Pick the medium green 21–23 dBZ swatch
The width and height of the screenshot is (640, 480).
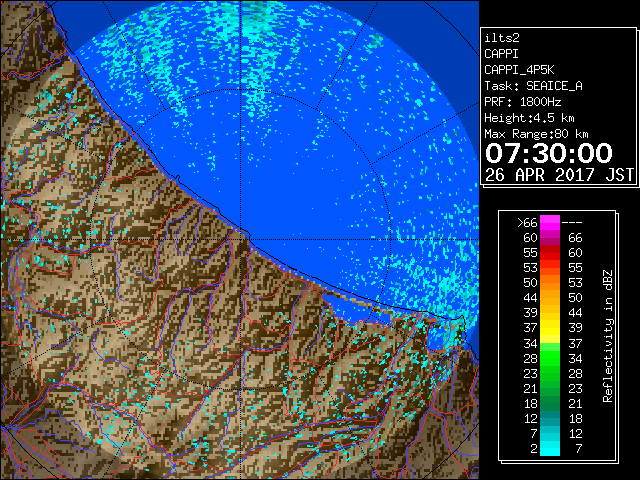[x=550, y=389]
